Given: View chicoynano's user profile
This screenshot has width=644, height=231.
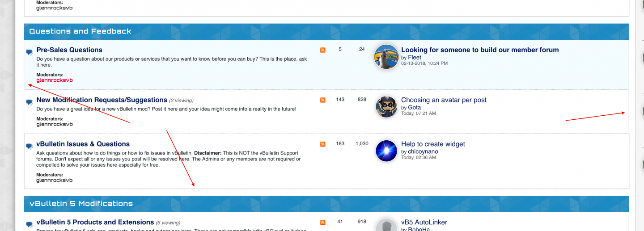Looking at the screenshot, I should point(423,151).
